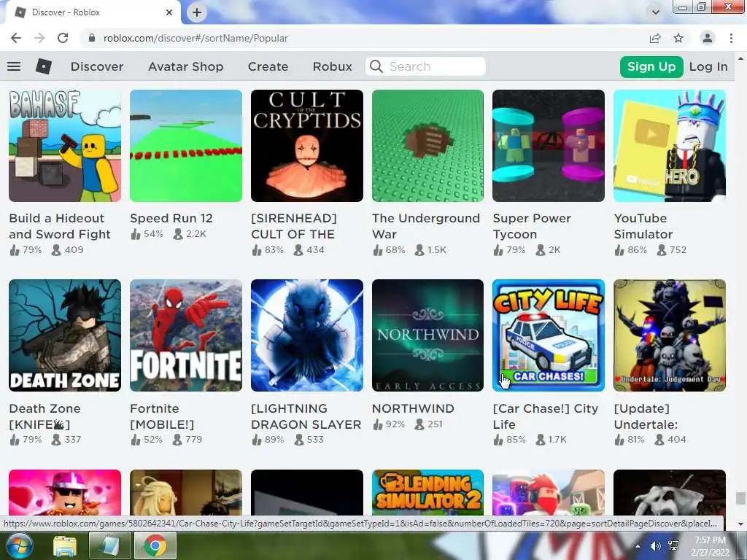Click the green Sign Up button
This screenshot has height=560, width=747.
coord(651,66)
